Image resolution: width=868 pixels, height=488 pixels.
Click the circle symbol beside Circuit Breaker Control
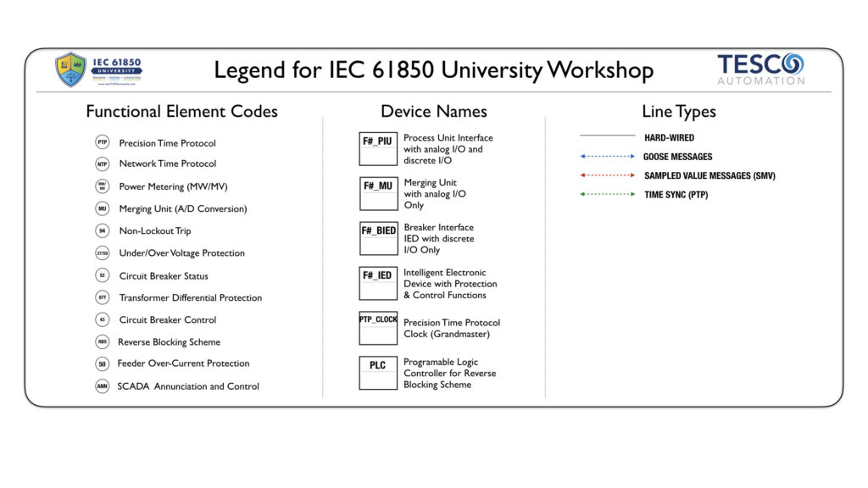(103, 319)
